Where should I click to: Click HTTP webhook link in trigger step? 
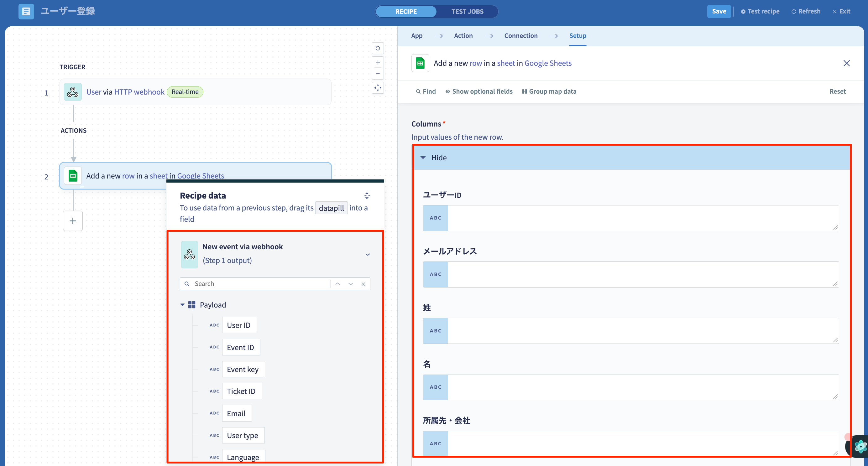pyautogui.click(x=139, y=92)
